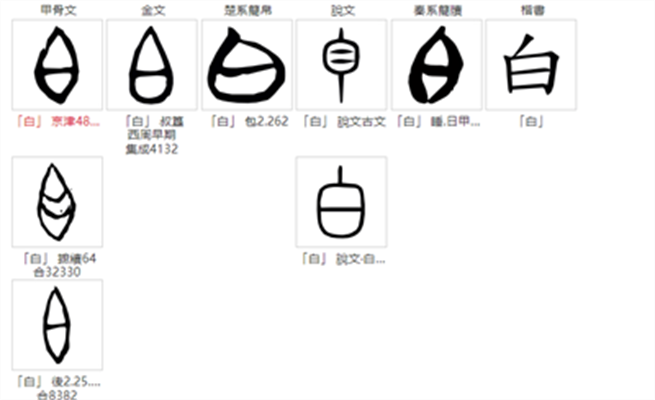View the narrow bottom 甲骨文 glyph image

point(57,325)
